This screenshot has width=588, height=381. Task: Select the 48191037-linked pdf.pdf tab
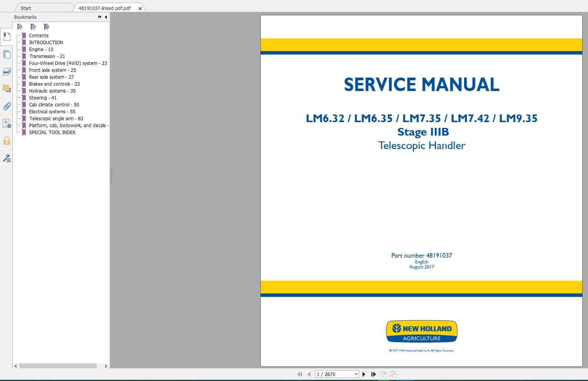(104, 8)
